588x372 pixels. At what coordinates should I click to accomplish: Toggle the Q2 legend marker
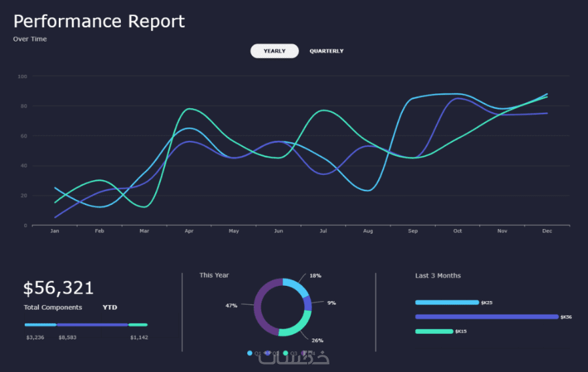pos(267,353)
